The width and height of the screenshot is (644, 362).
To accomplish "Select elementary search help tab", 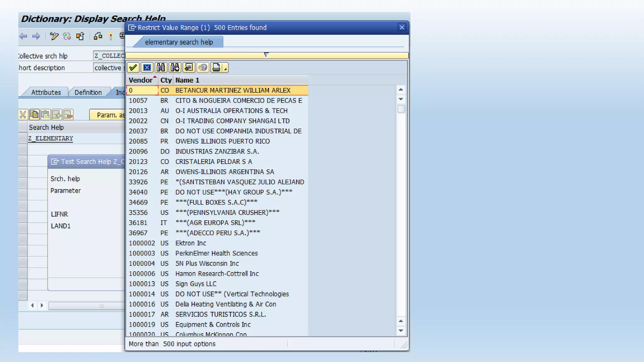I will point(179,42).
